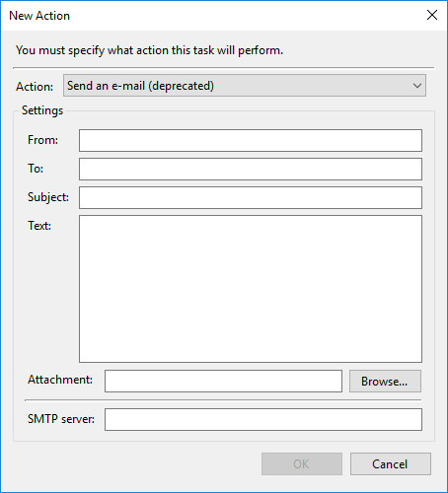Close the New Action dialog window

pos(432,15)
